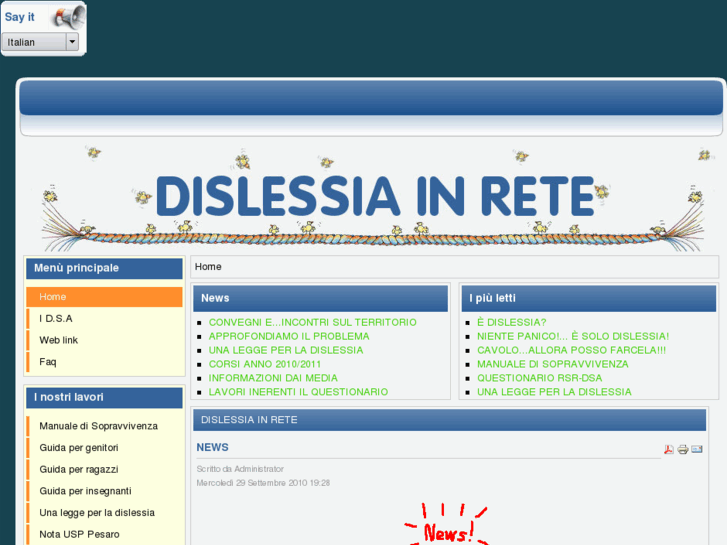727x545 pixels.
Task: Click the I più letti module header
Action: (588, 298)
